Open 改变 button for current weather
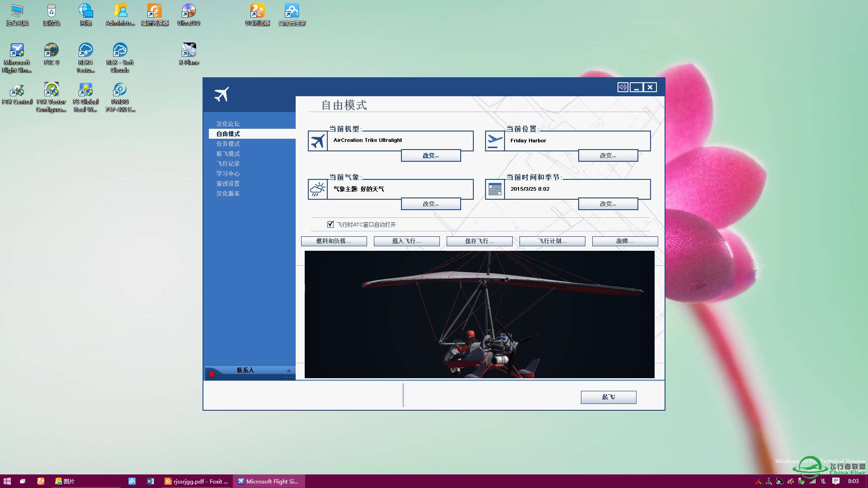 pos(430,204)
